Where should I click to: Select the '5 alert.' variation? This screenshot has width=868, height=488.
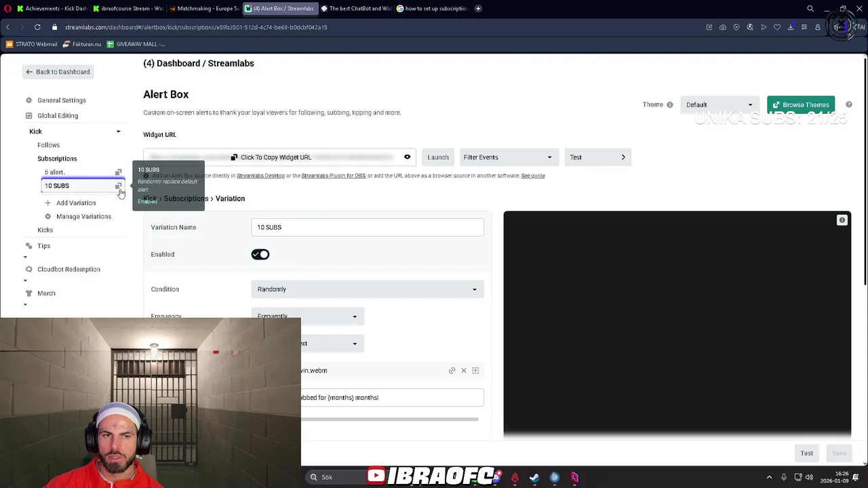point(55,172)
